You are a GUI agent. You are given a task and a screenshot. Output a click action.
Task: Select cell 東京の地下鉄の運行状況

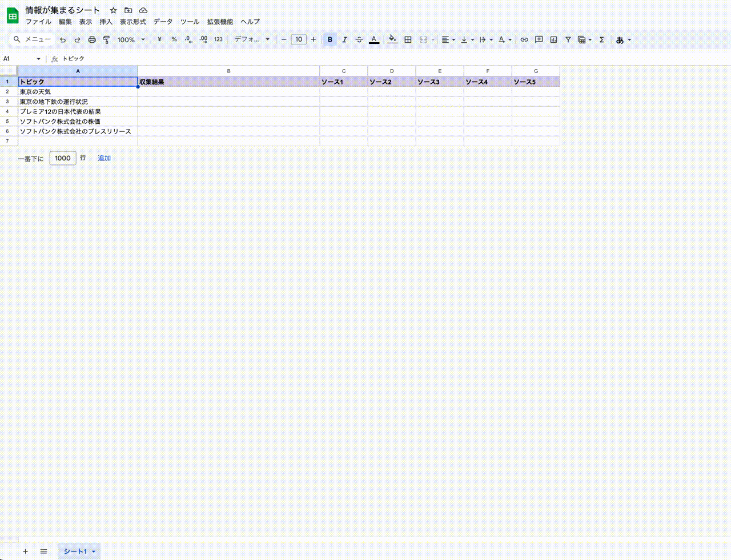click(78, 102)
